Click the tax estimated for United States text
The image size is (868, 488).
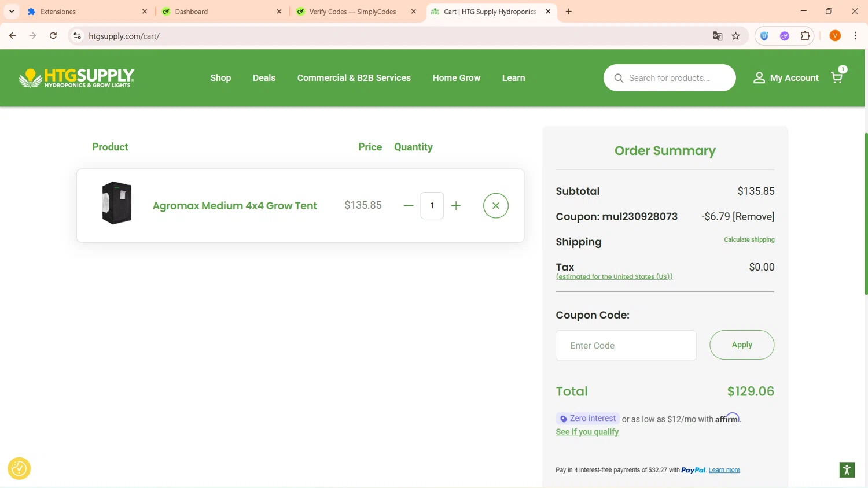[x=614, y=276]
